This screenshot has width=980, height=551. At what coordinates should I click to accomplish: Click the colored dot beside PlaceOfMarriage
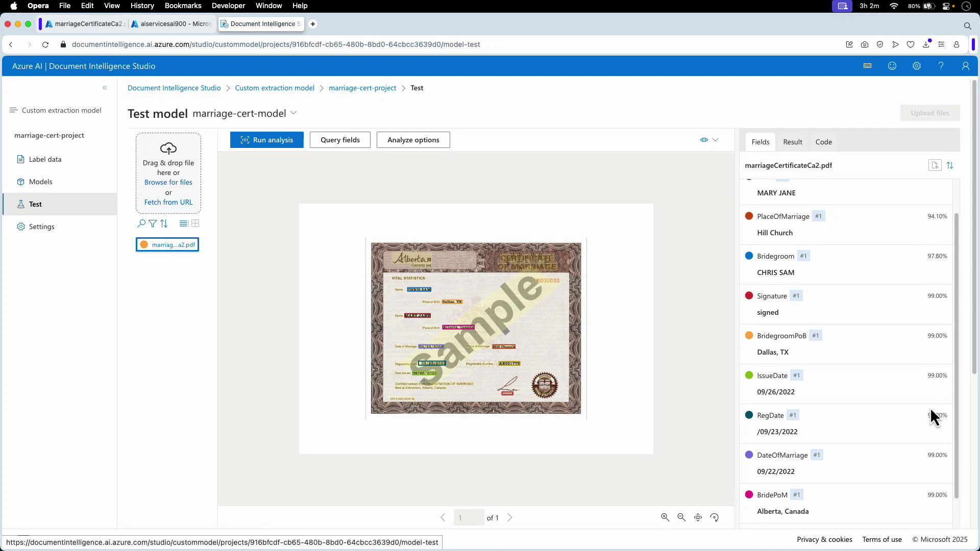(749, 216)
